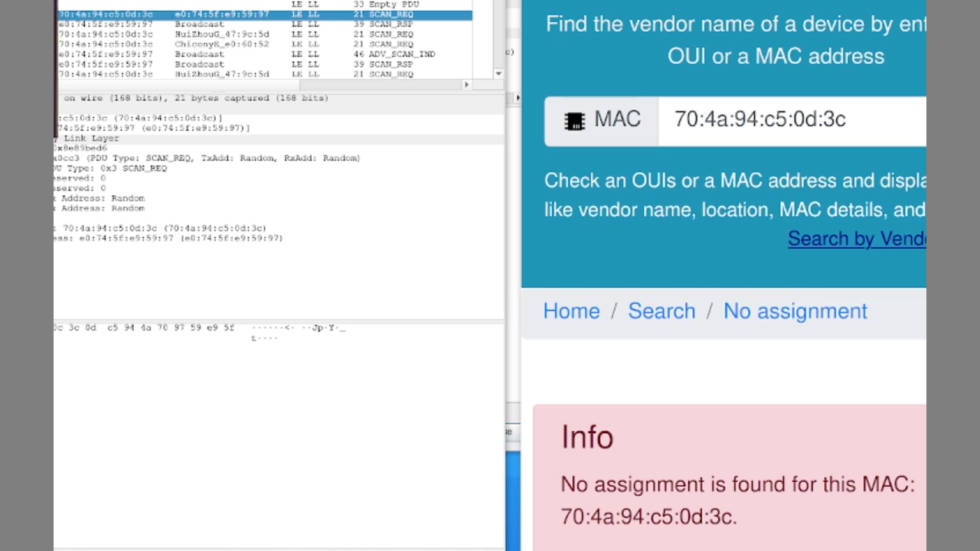The width and height of the screenshot is (980, 551).
Task: Click the No assignment breadcrumb
Action: pos(795,311)
